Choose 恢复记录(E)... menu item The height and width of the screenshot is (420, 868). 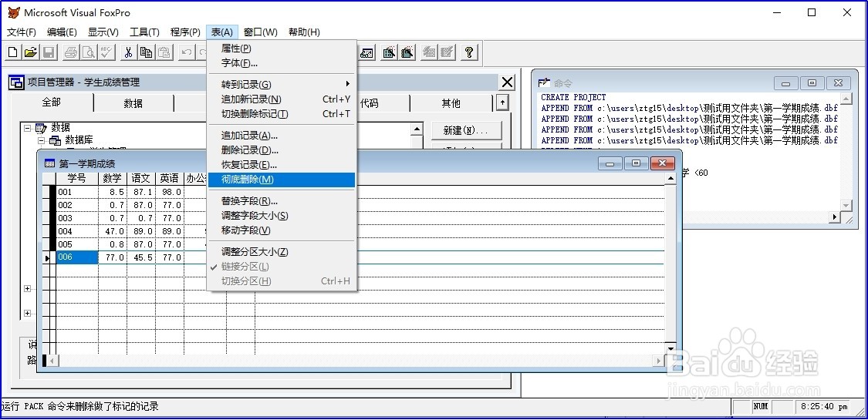click(x=282, y=165)
